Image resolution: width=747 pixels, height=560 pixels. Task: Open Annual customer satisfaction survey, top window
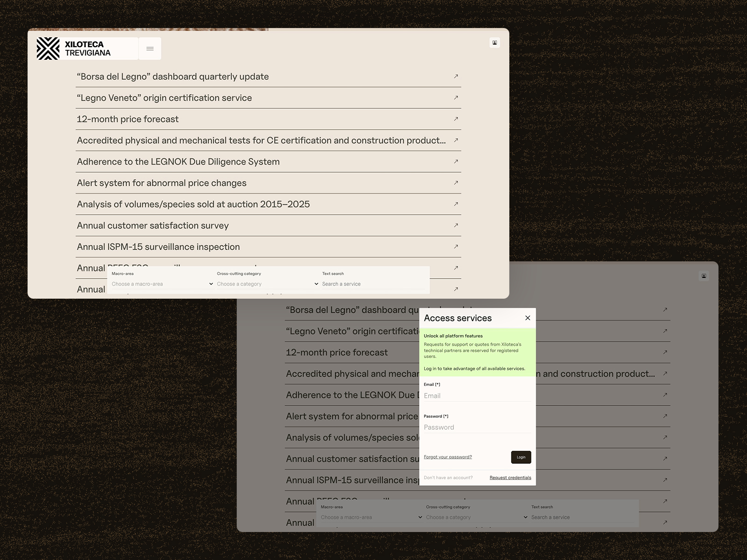click(x=268, y=225)
